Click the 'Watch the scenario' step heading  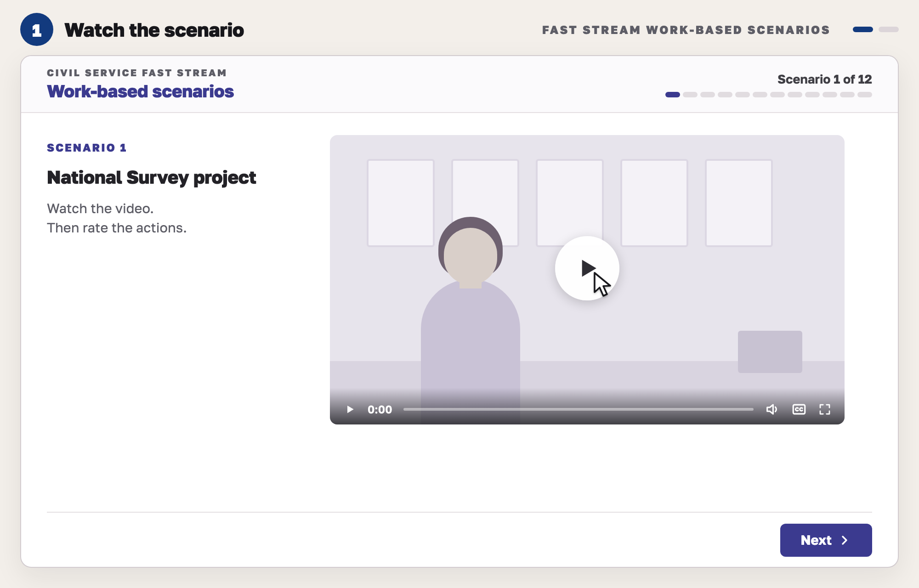click(154, 30)
